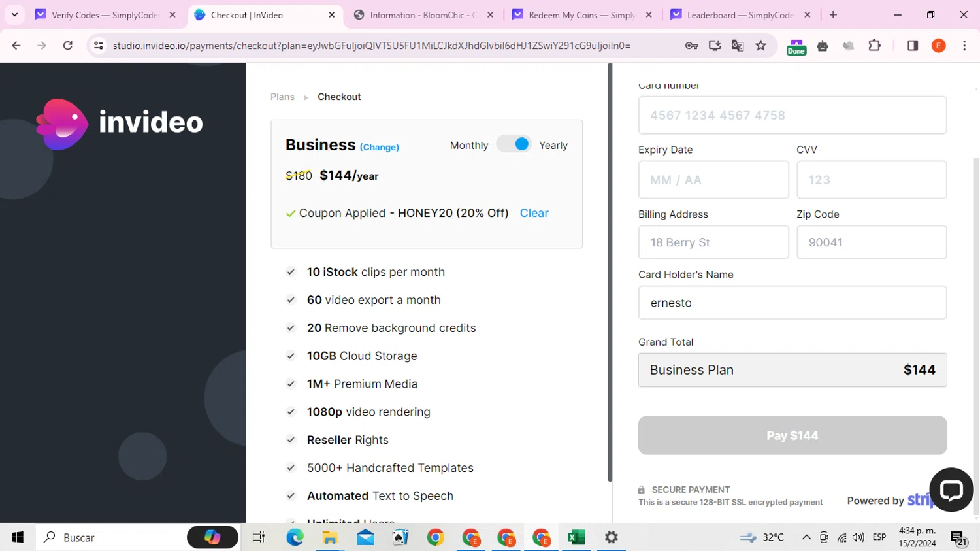Click the weather 32°C widget
Screen dimensions: 980x551
coord(762,537)
